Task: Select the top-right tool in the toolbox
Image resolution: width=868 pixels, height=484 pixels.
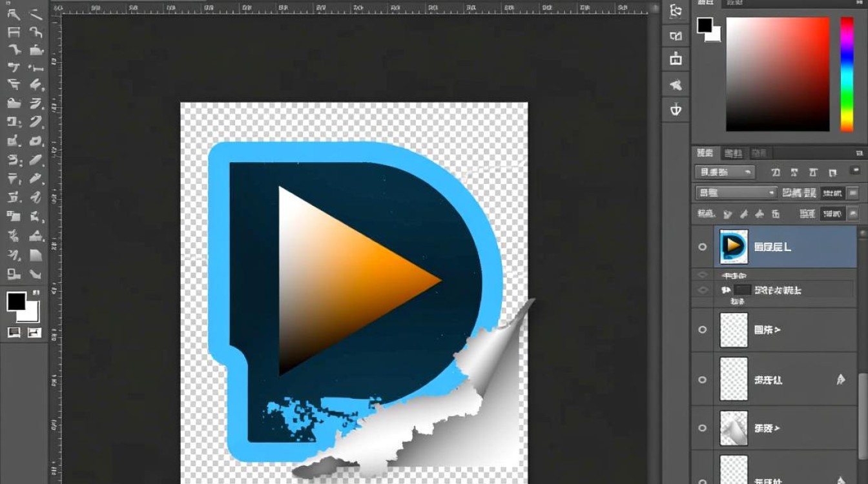Action: pos(36,15)
